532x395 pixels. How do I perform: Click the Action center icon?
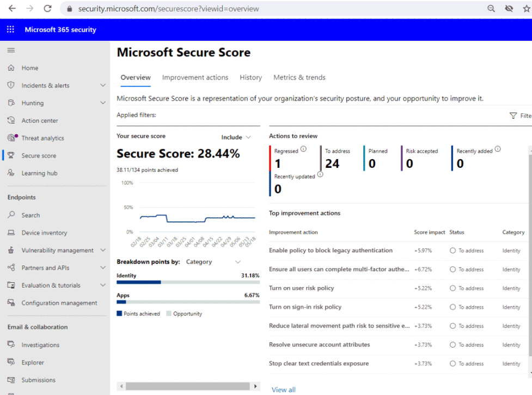pyautogui.click(x=11, y=120)
